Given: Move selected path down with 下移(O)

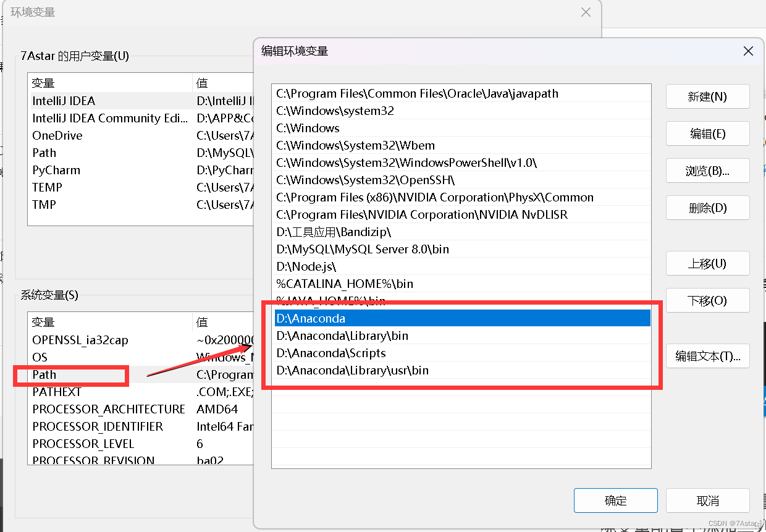Looking at the screenshot, I should 707,300.
